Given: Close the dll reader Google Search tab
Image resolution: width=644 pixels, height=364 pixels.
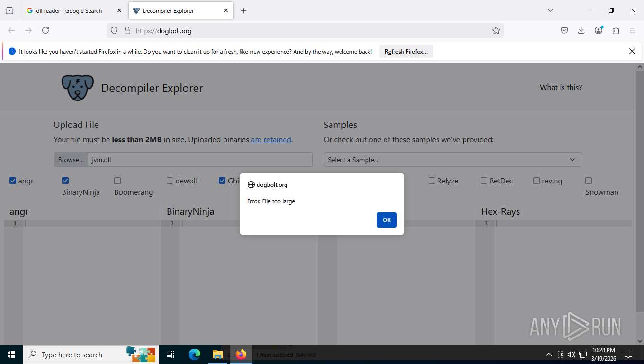Looking at the screenshot, I should click(x=119, y=10).
